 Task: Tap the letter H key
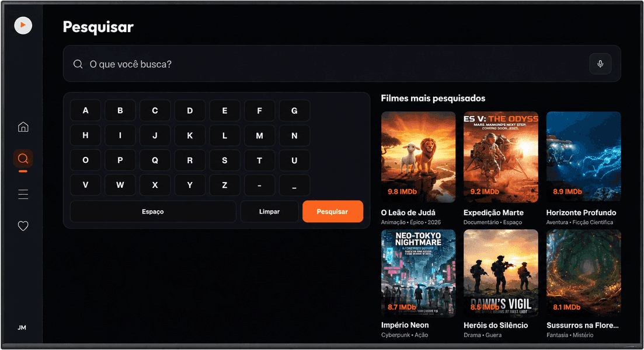pos(85,135)
